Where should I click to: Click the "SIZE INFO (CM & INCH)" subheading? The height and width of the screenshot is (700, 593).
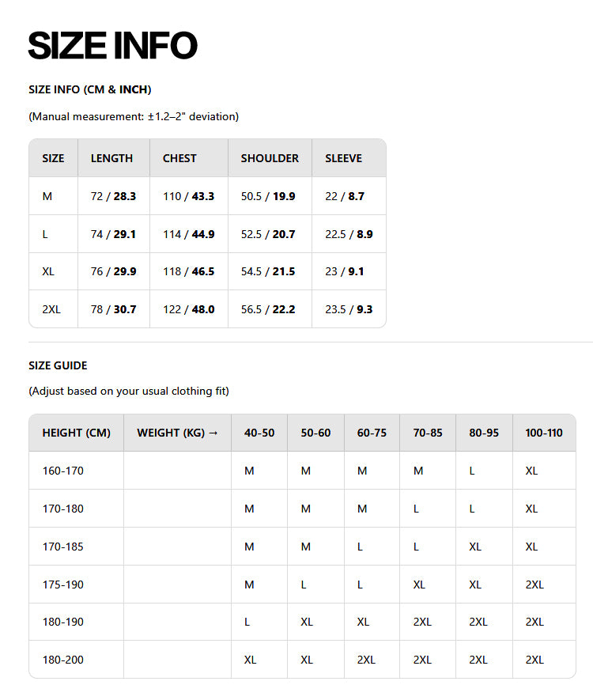point(90,89)
